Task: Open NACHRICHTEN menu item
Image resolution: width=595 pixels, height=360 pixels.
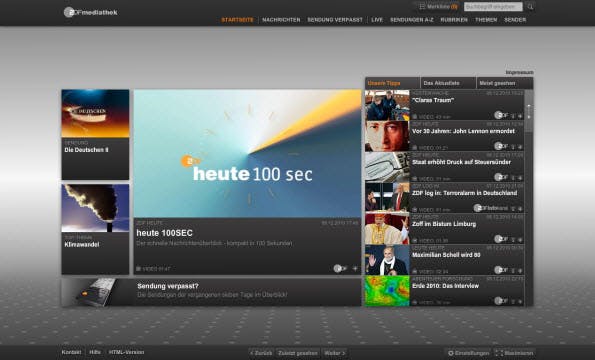Action: point(281,20)
